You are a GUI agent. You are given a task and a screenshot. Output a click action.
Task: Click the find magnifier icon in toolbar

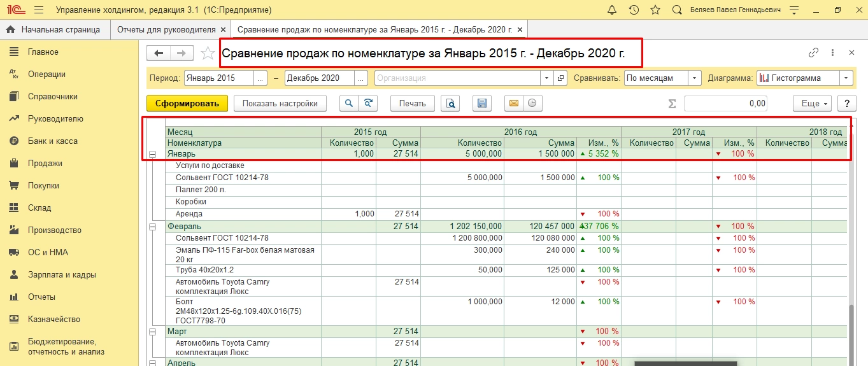pyautogui.click(x=349, y=103)
